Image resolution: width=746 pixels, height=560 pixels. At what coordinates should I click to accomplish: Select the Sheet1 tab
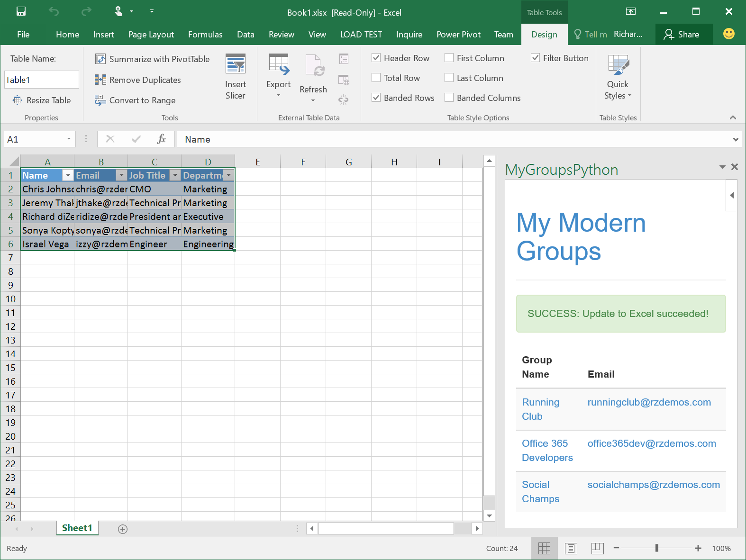click(77, 528)
